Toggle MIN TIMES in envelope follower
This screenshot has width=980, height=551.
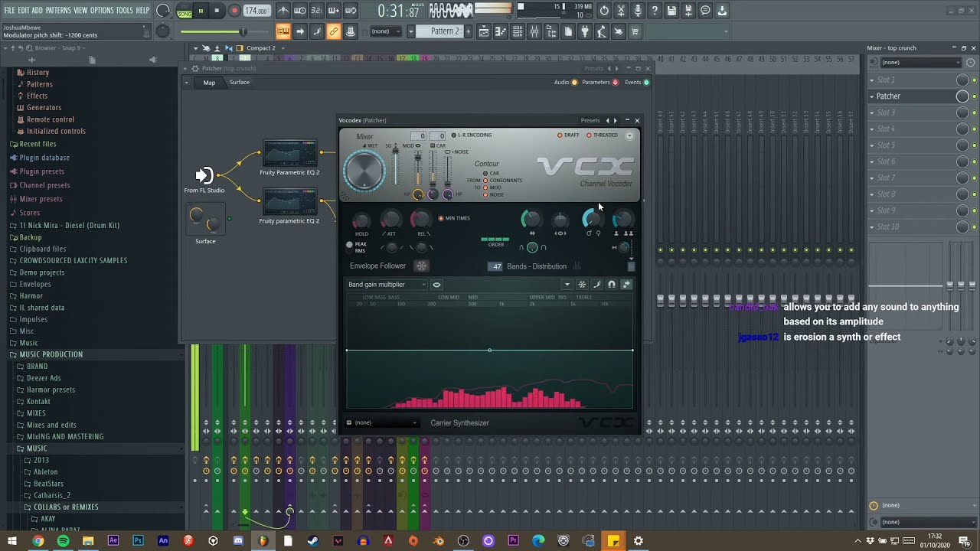click(x=455, y=218)
